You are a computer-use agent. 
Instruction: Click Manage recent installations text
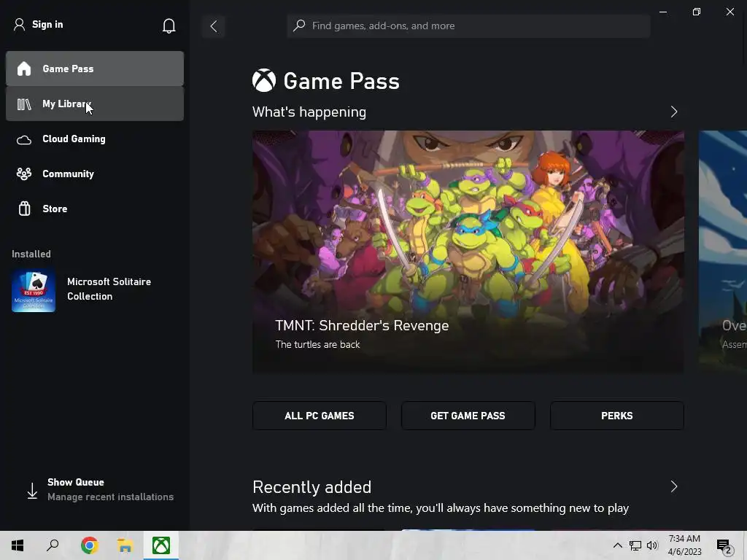pos(111,497)
